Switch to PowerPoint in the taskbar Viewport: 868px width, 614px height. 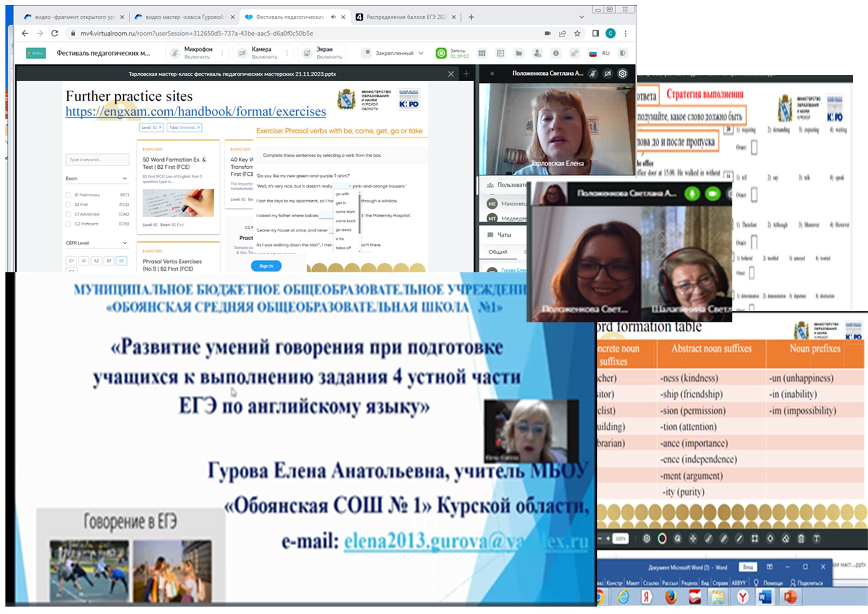coord(790,597)
